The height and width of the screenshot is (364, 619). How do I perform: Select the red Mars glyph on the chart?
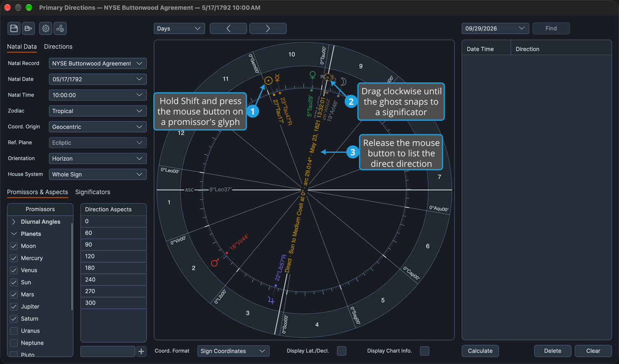(215, 263)
